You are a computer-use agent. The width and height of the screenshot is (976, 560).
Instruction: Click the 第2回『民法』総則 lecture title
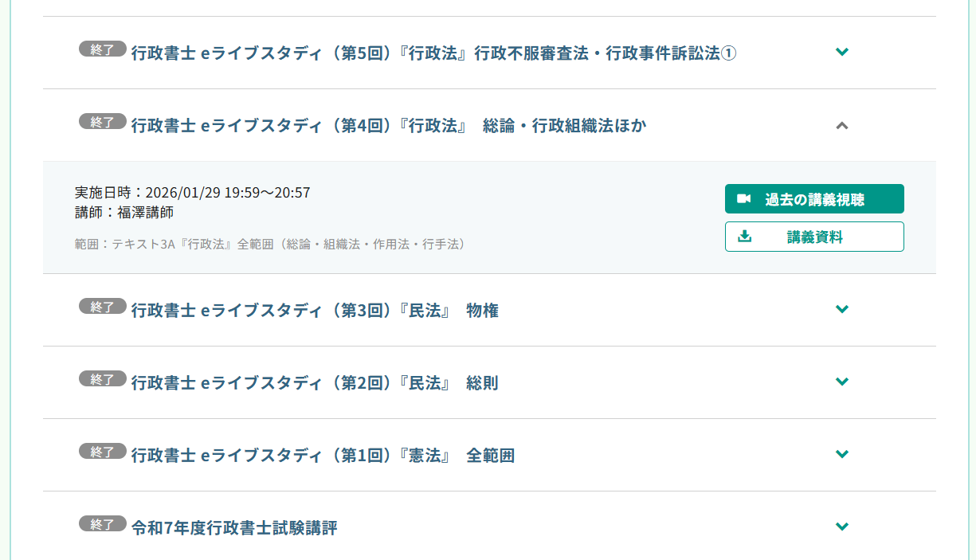coord(315,383)
